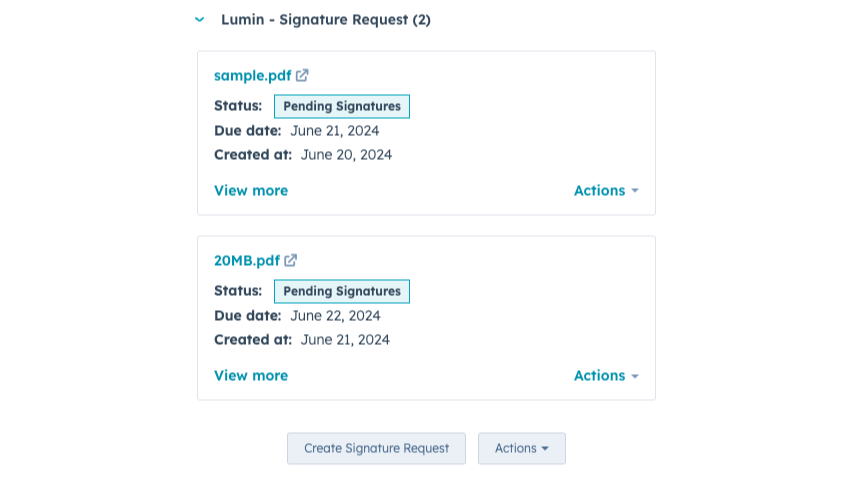
Task: Click the Lumin - Signature Request section title
Action: [325, 19]
